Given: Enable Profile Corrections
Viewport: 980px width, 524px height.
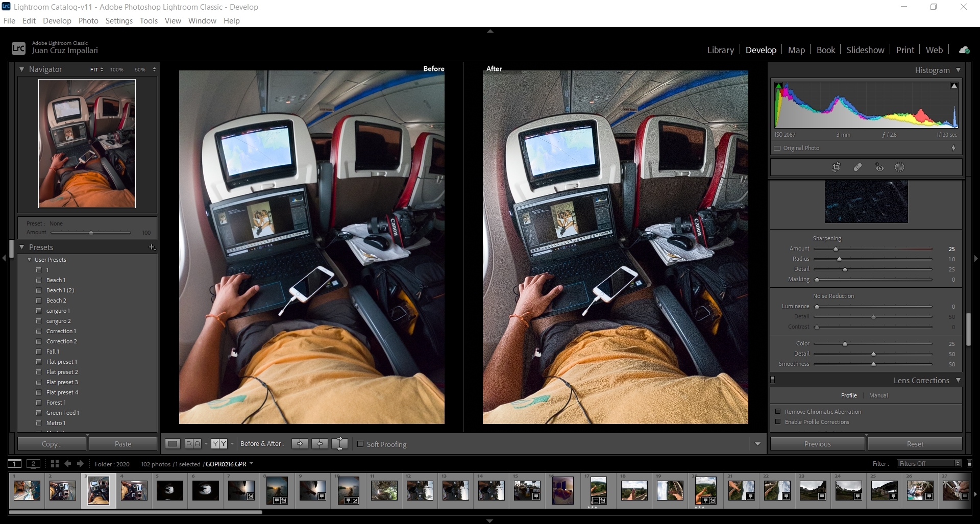Looking at the screenshot, I should coord(778,422).
